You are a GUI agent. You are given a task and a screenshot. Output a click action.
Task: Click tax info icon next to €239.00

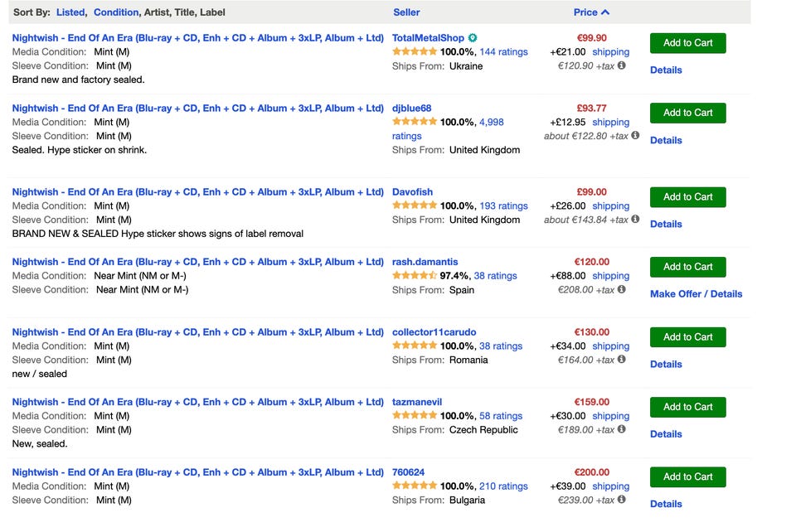[x=622, y=500]
